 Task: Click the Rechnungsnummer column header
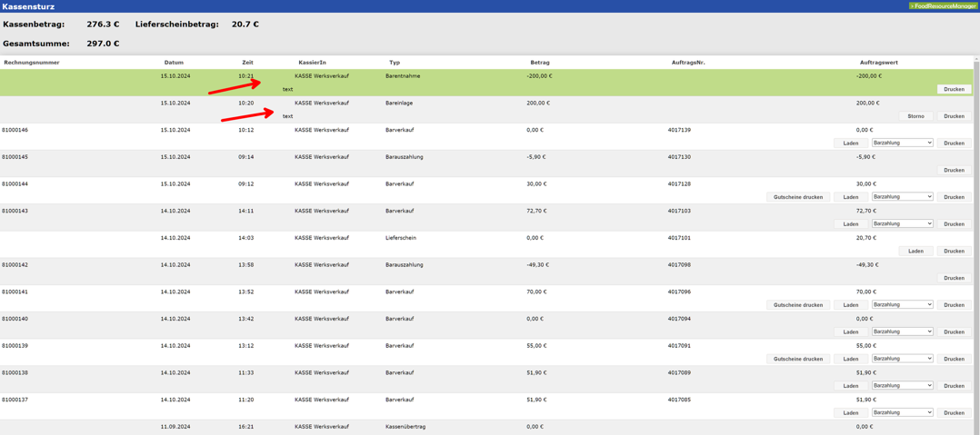pyautogui.click(x=32, y=63)
